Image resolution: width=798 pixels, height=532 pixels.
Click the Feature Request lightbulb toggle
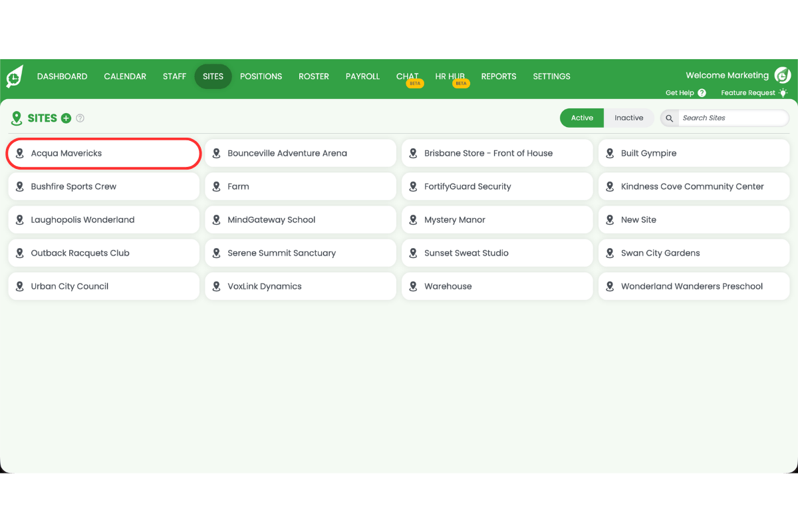click(x=785, y=92)
